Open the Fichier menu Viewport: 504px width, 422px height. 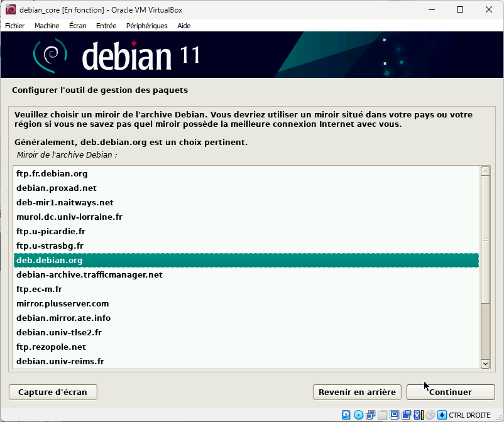point(15,26)
